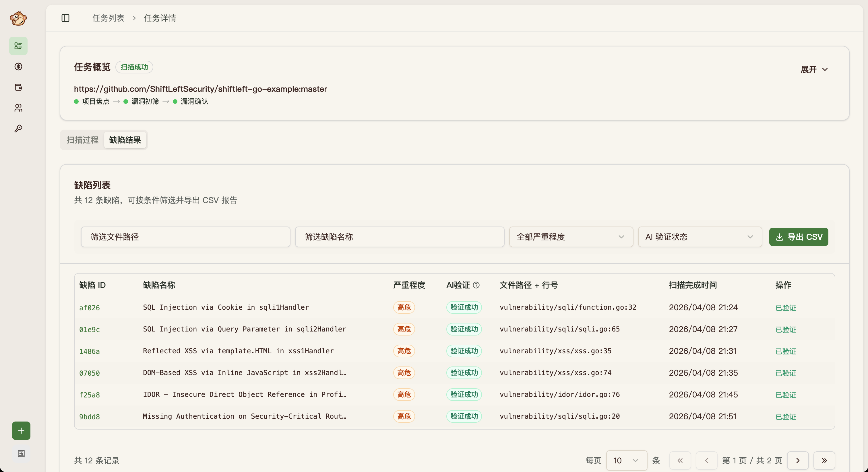The width and height of the screenshot is (868, 472).
Task: Open the API key sidebar icon
Action: tap(18, 128)
